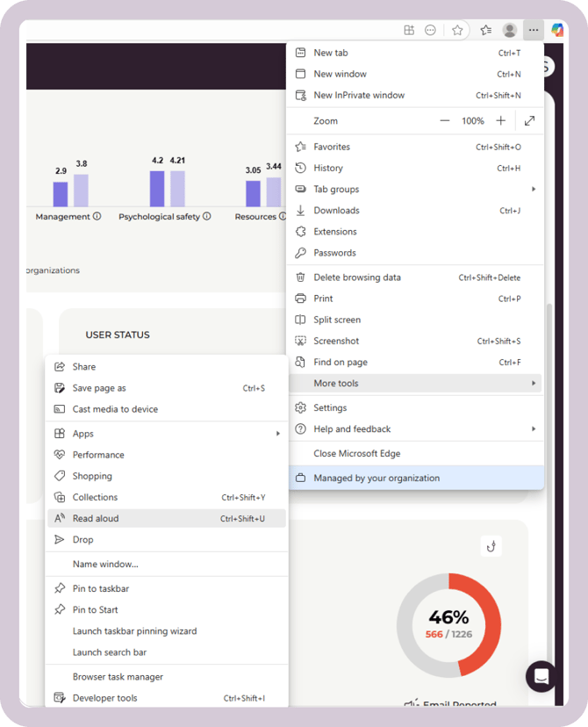Open the Favorites list toolbar icon
588x727 pixels.
[485, 30]
